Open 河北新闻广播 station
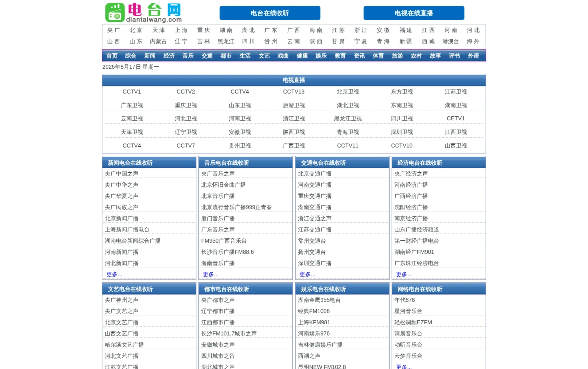The width and height of the screenshot is (588, 369). pyautogui.click(x=122, y=263)
